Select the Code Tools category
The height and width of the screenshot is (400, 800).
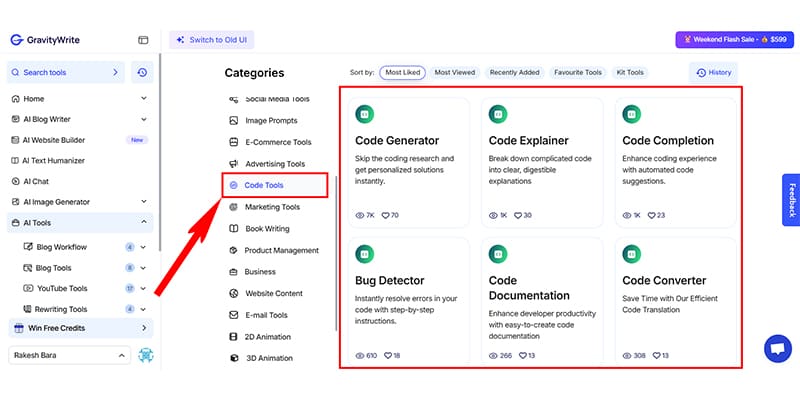[274, 185]
